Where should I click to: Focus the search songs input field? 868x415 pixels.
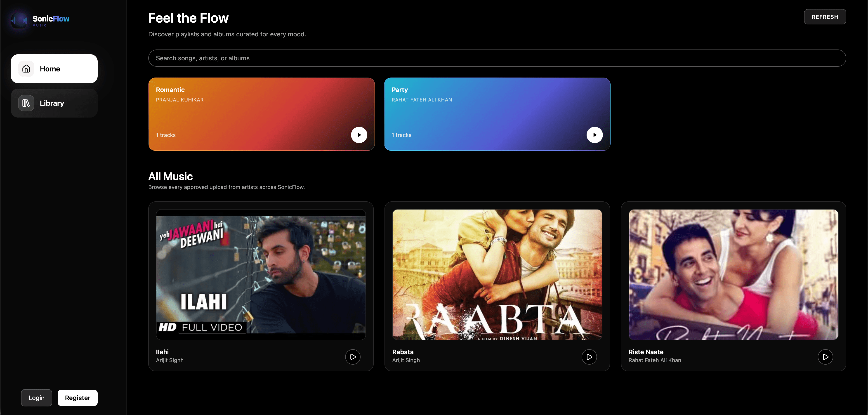497,58
